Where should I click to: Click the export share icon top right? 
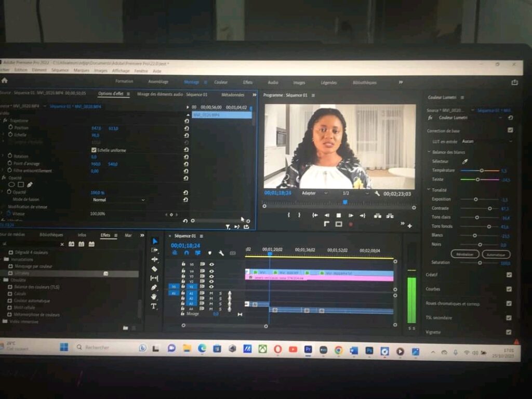515,83
